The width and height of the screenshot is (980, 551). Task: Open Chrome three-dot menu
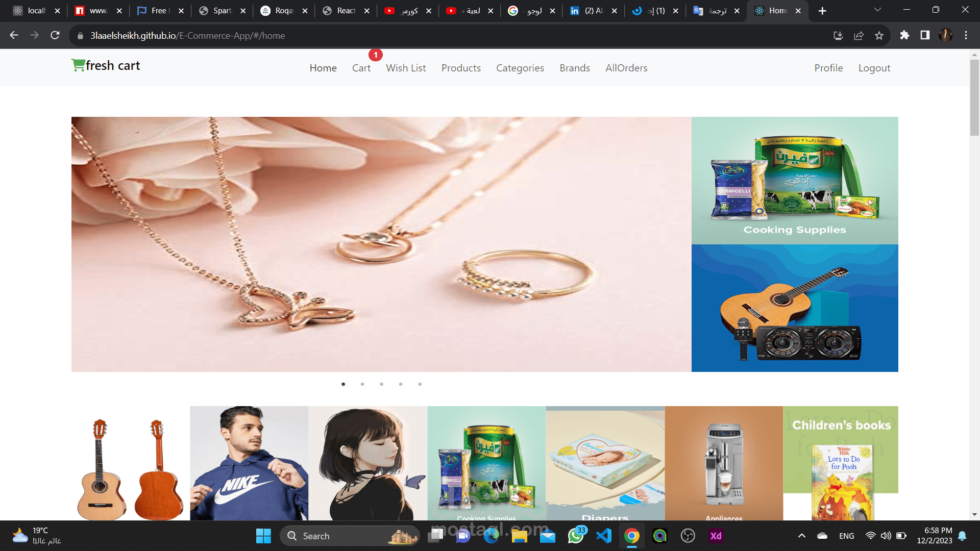coord(966,35)
